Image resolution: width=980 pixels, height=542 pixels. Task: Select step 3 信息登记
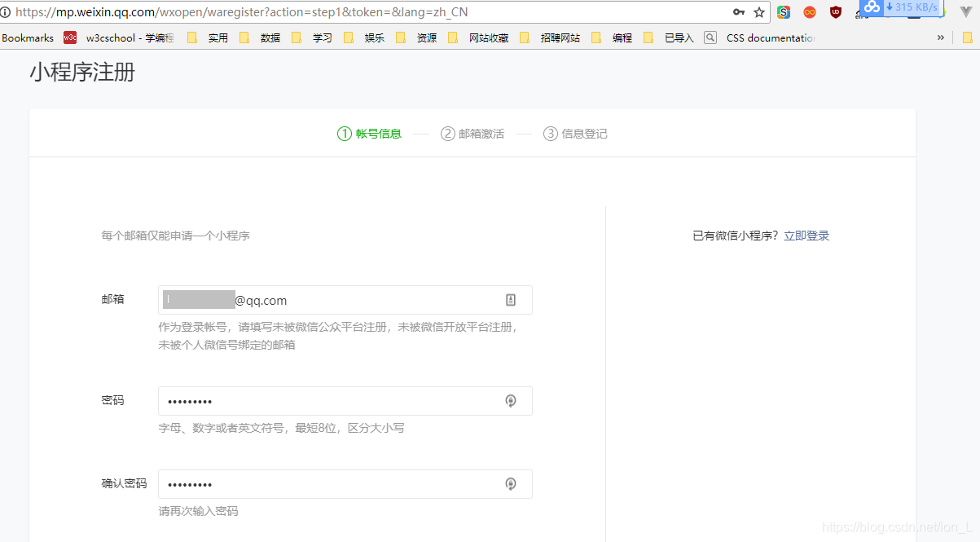tap(575, 134)
